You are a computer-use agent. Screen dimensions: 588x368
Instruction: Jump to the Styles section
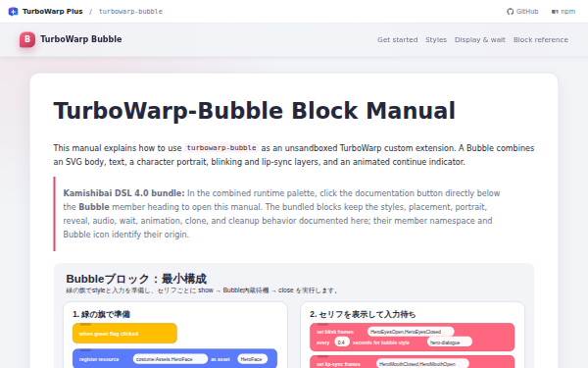[436, 40]
